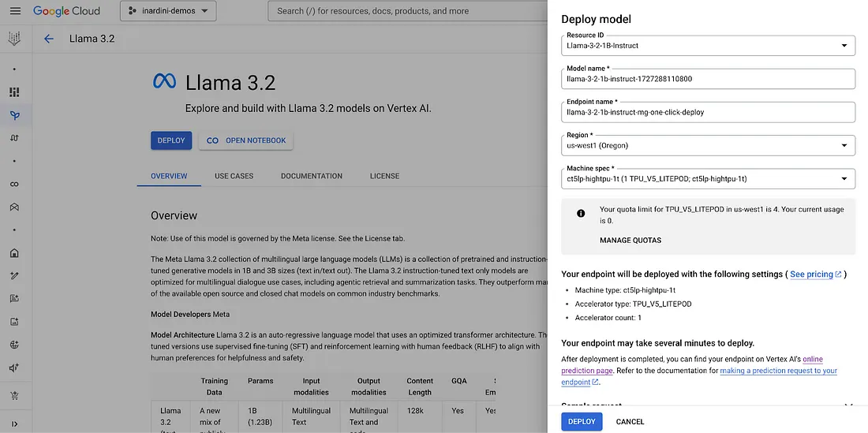This screenshot has height=433, width=868.
Task: Click the 'Accelerator count: 1' setting text
Action: point(608,318)
